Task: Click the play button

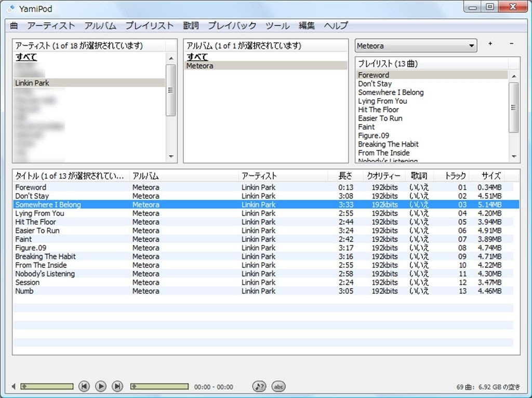Action: [100, 386]
